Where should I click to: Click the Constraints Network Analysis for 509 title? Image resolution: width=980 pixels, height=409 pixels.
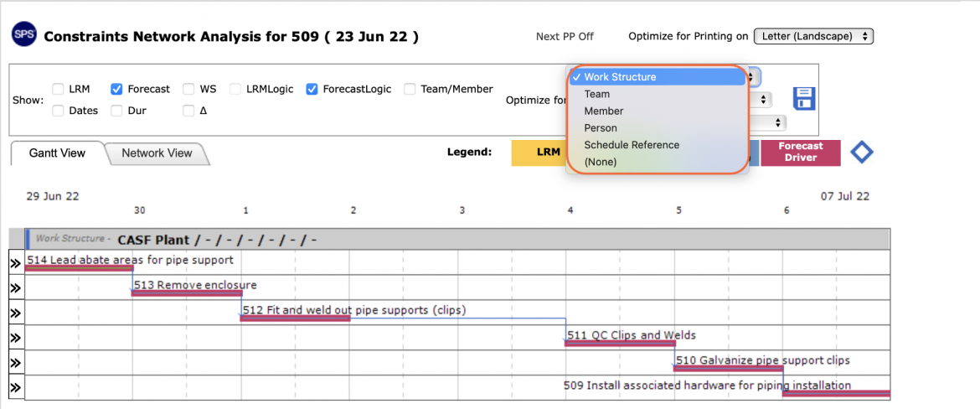(231, 36)
